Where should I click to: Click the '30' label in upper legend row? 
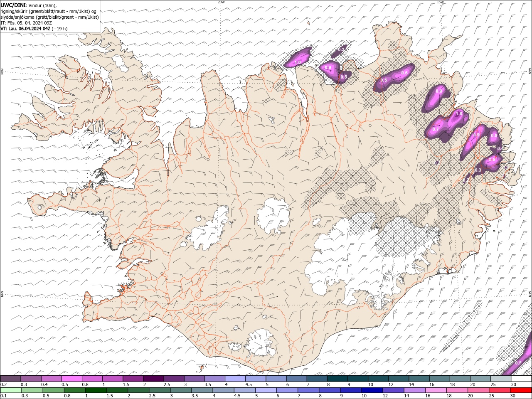[x=514, y=384]
